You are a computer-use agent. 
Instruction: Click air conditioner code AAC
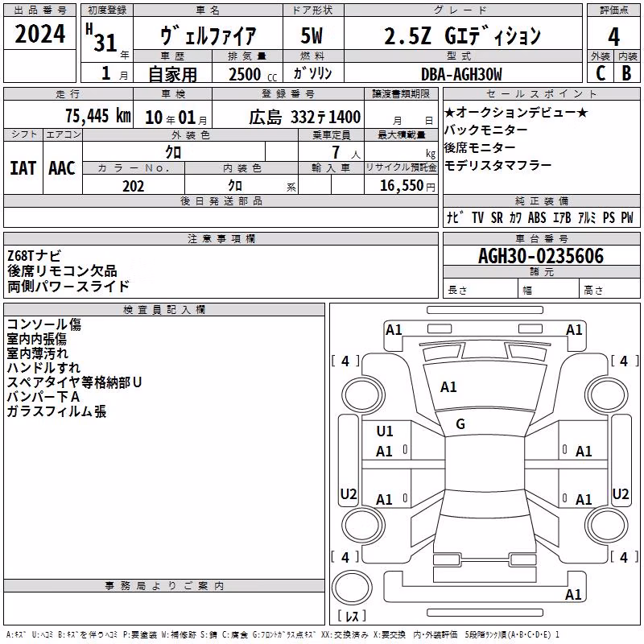[62, 168]
